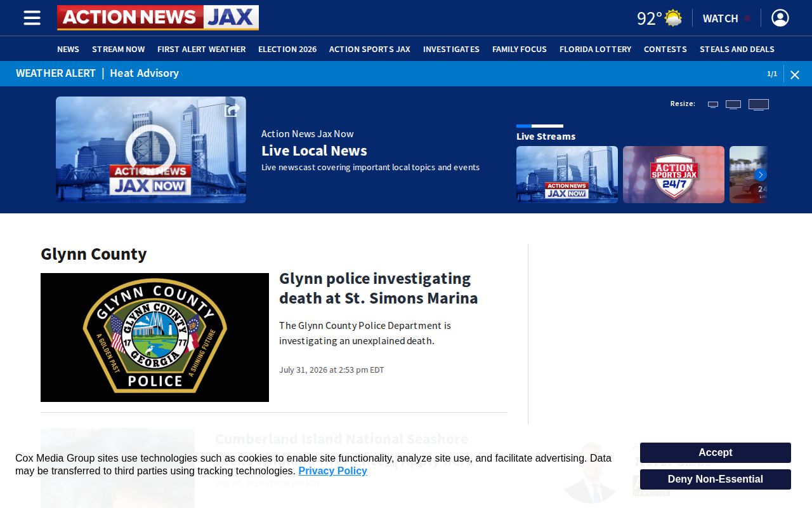Image resolution: width=812 pixels, height=508 pixels.
Task: Open the Watch live button
Action: [x=726, y=18]
